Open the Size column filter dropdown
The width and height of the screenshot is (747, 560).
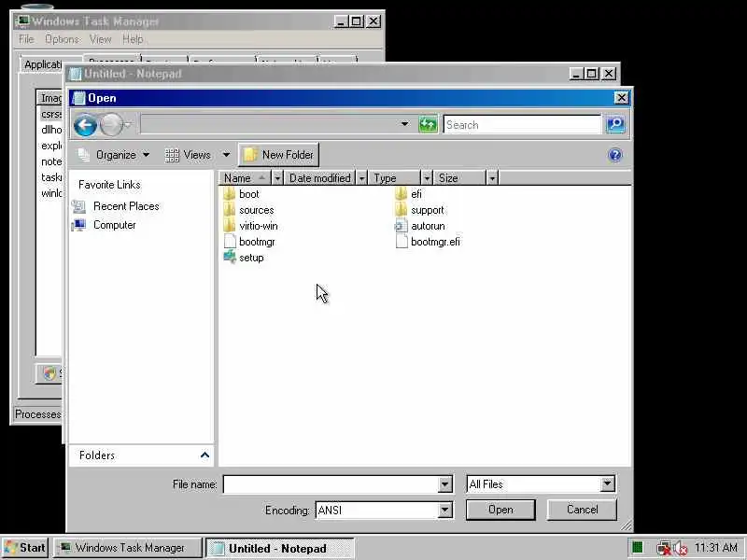[492, 178]
